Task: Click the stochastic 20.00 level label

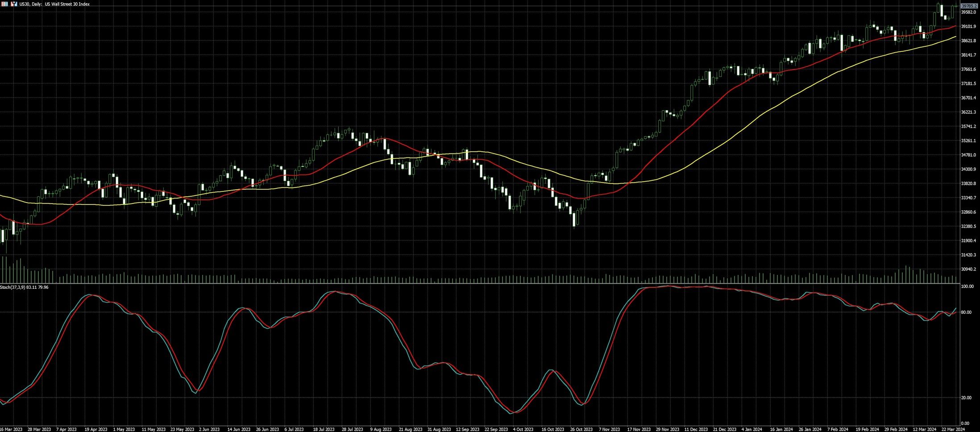Action: tap(966, 398)
